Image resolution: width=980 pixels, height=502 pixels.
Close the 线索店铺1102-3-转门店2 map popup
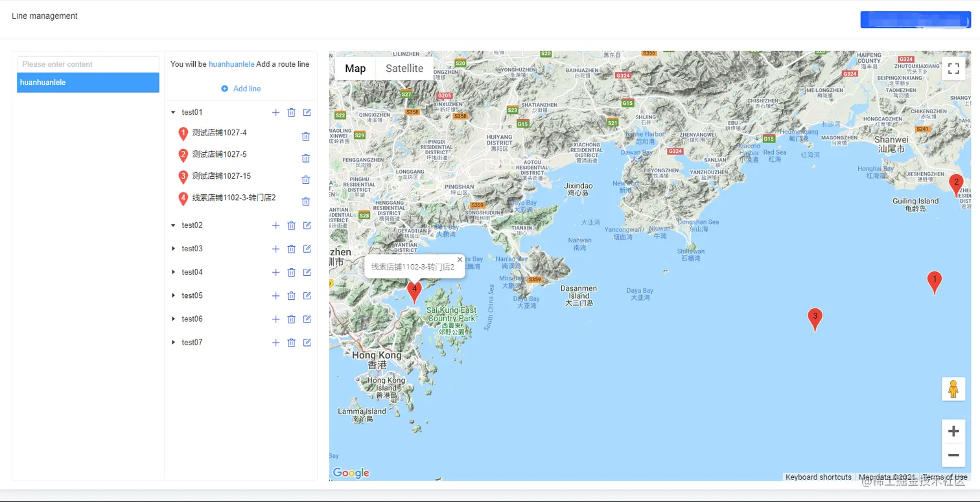click(460, 259)
